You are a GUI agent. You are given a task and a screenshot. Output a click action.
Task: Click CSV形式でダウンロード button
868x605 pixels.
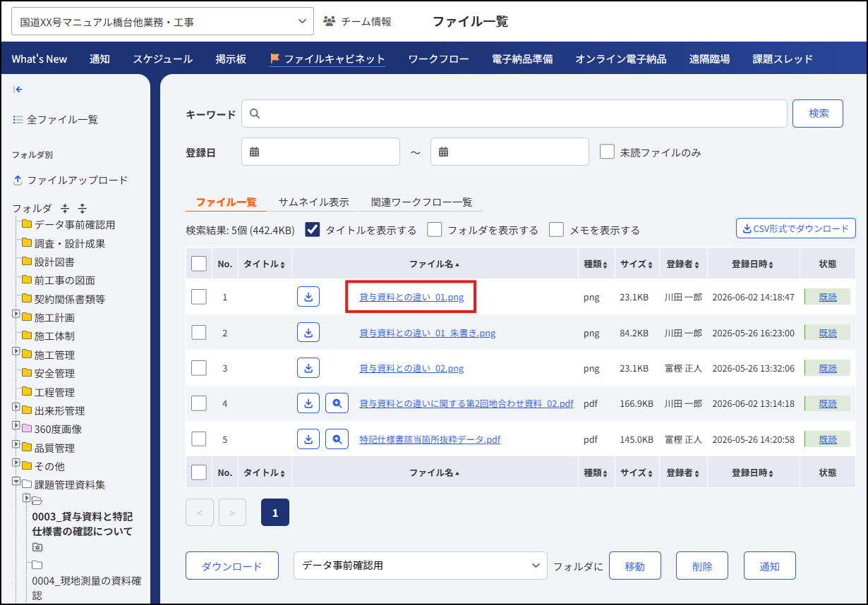click(796, 228)
